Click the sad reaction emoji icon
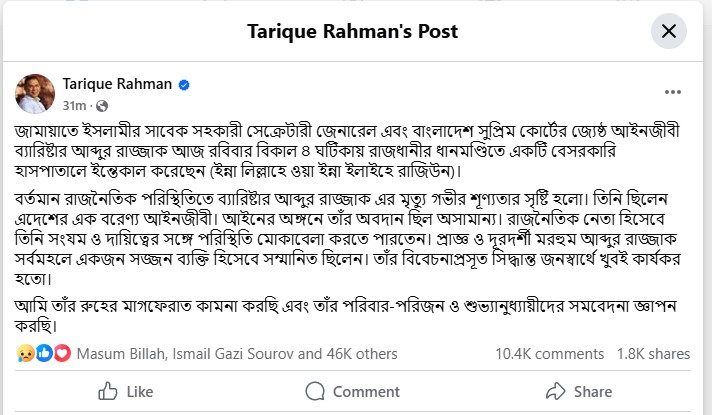 (x=25, y=353)
